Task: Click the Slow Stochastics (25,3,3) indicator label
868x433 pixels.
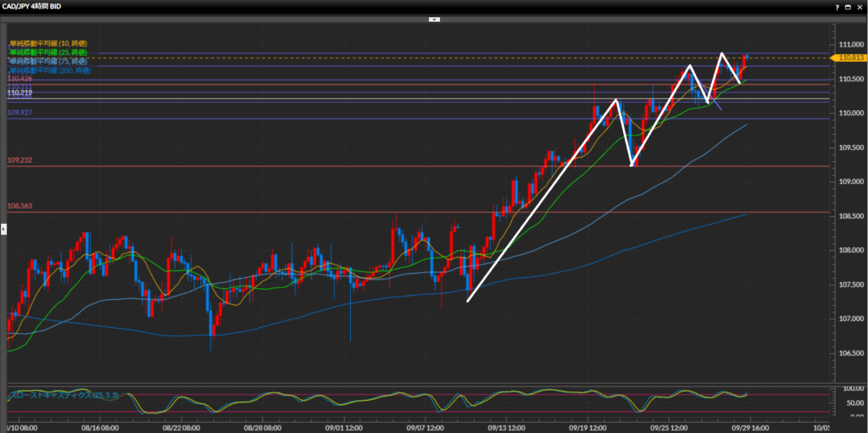Action: click(53, 395)
